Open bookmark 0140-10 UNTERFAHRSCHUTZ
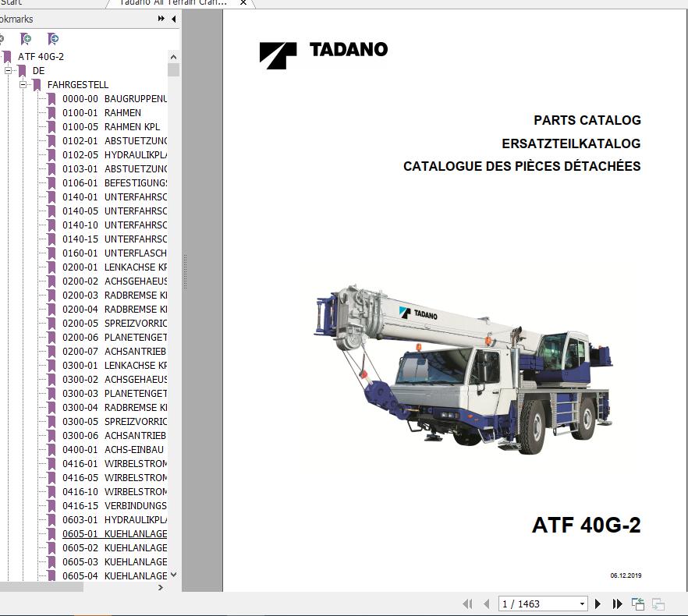Image resolution: width=688 pixels, height=616 pixels. (114, 225)
